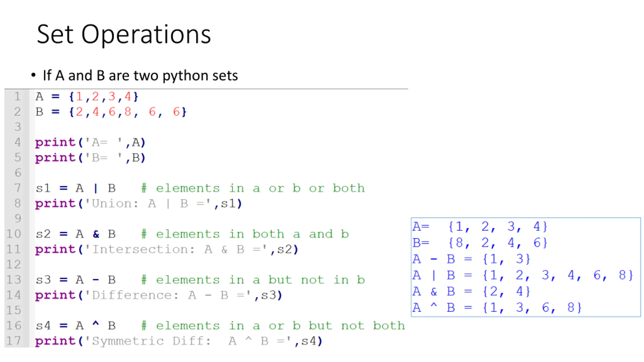Screen dimensions: 644x362
Task: Click output line 'A & B = {2, 4}'
Action: 471,291
